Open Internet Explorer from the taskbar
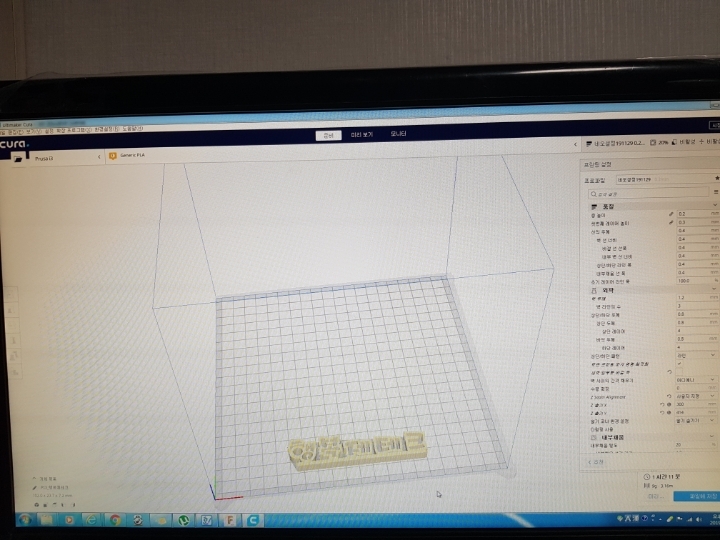Image resolution: width=720 pixels, height=540 pixels. [92, 520]
